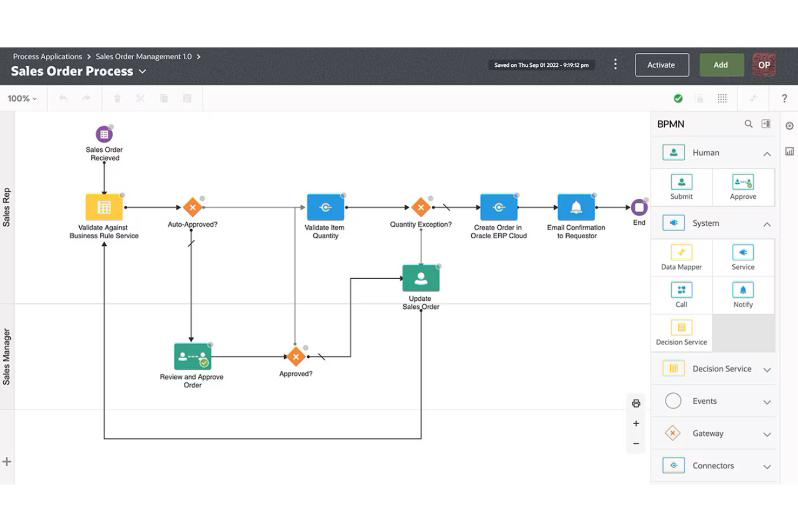The height and width of the screenshot is (532, 798).
Task: Click the green Add button
Action: tap(721, 65)
